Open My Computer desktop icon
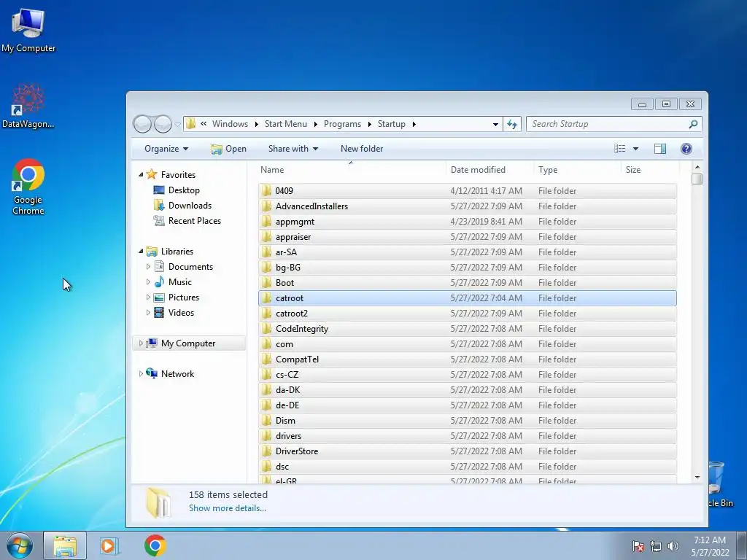This screenshot has width=747, height=560. 28,29
